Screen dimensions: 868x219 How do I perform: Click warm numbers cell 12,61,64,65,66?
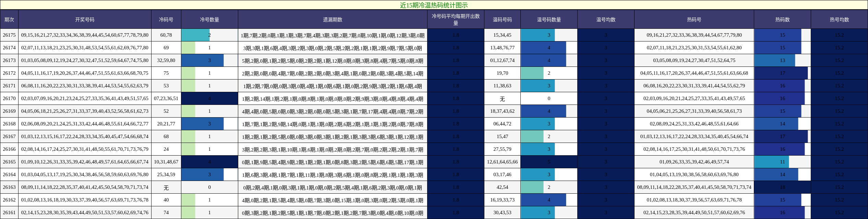(502, 162)
